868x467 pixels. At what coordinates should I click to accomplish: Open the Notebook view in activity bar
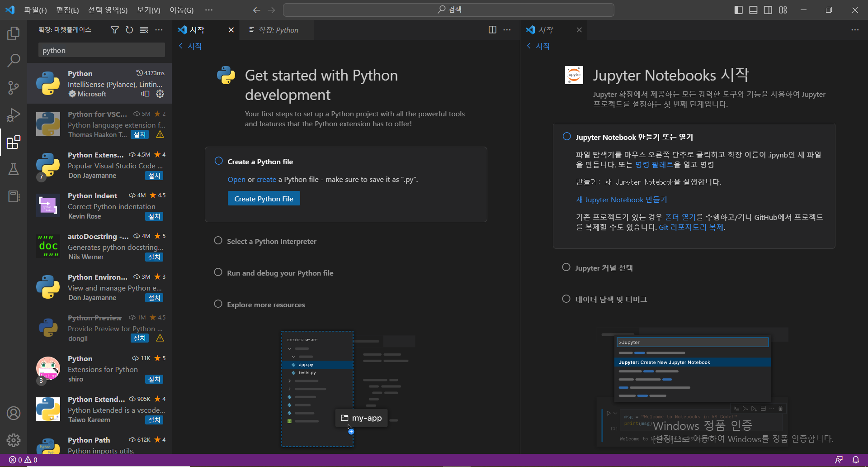pos(14,196)
